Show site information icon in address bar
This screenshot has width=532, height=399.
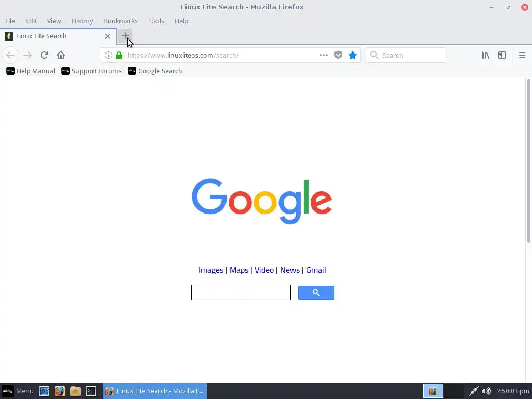point(108,55)
